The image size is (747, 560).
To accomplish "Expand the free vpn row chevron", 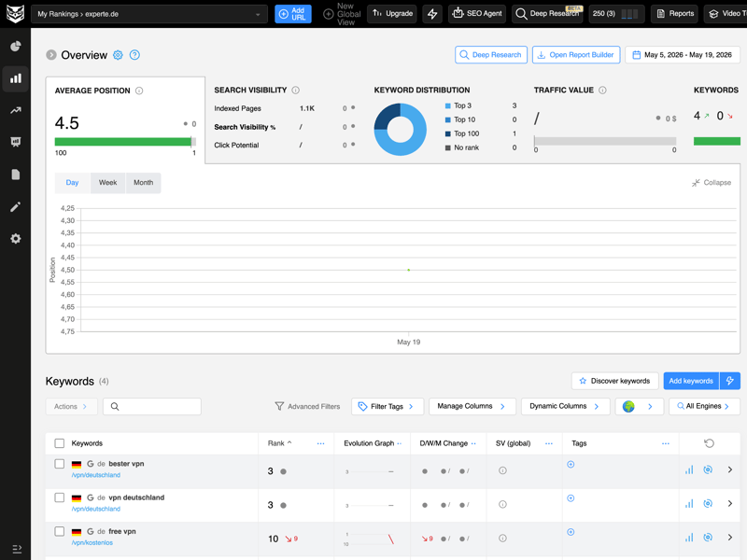I will click(730, 538).
